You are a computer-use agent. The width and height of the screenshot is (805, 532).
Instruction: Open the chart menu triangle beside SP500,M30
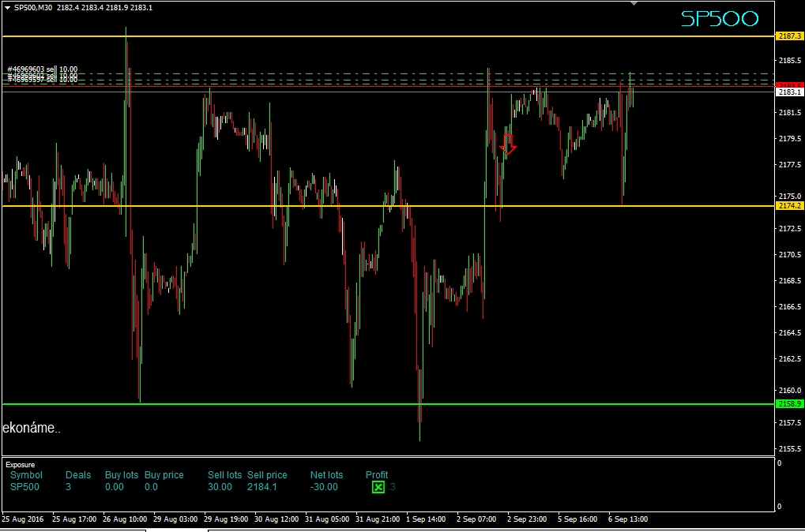7,8
